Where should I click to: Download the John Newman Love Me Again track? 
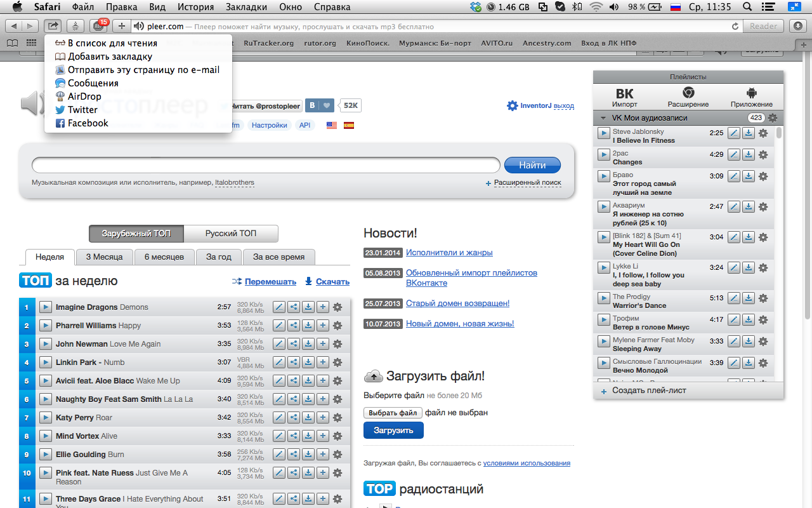[308, 344]
